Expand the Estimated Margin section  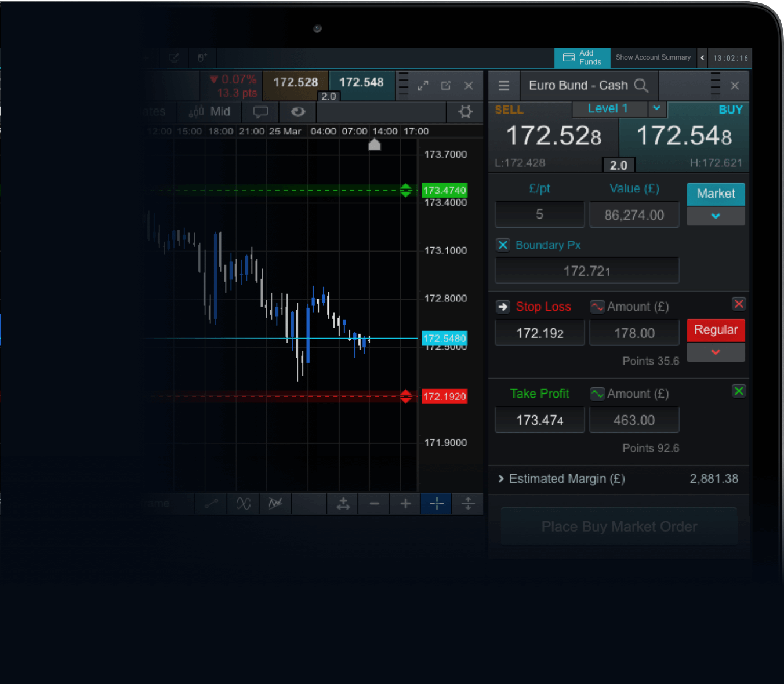tap(501, 479)
